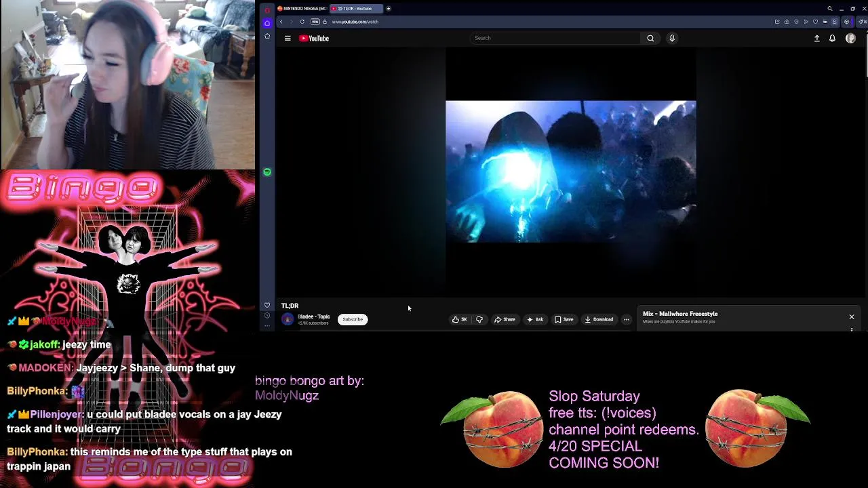Open a new browser tab
The image size is (868, 488).
click(389, 9)
